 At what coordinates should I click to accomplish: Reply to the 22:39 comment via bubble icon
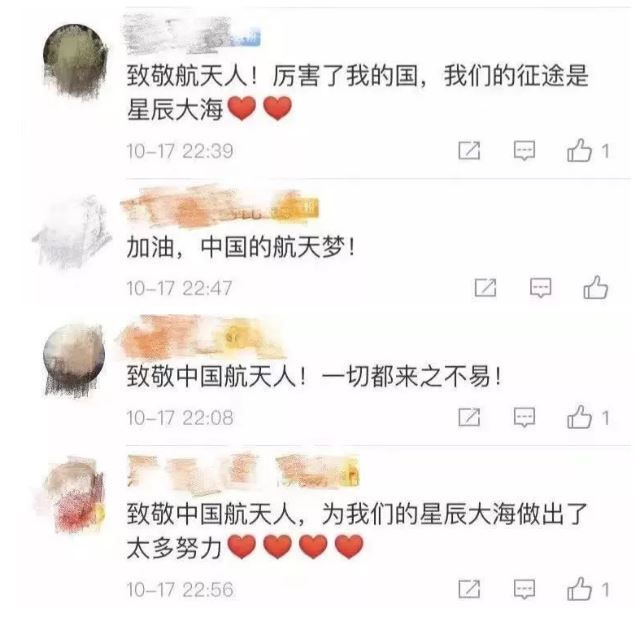[x=524, y=150]
